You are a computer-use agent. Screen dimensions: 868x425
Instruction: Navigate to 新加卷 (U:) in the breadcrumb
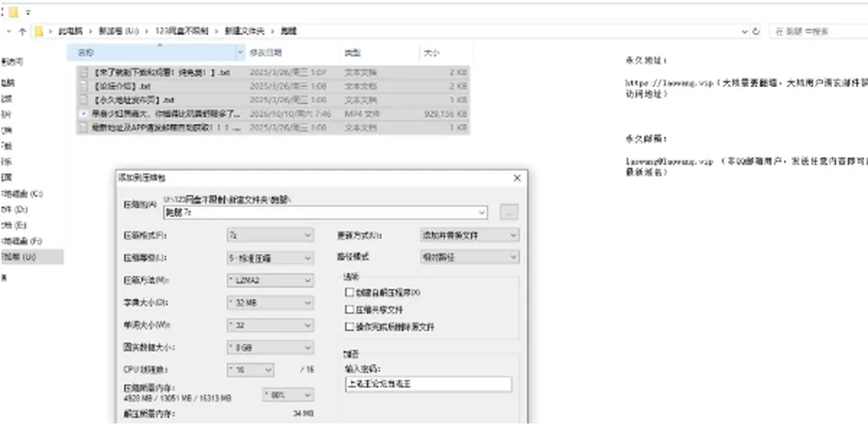[118, 32]
